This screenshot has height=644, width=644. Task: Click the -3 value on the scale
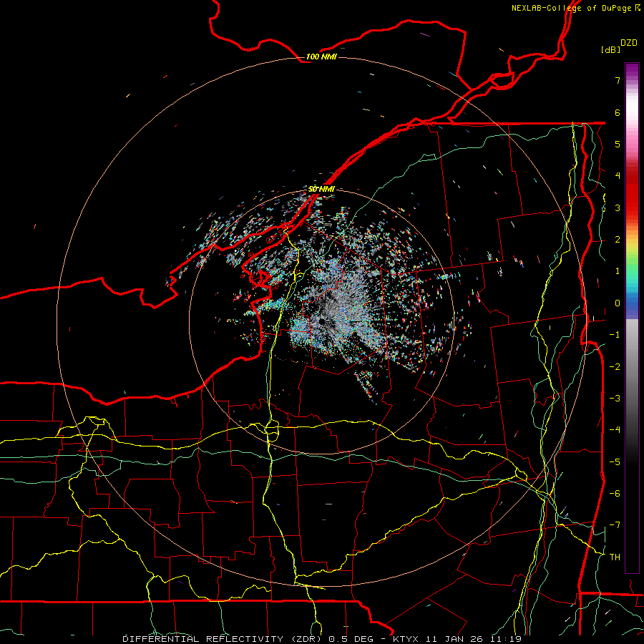(615, 399)
